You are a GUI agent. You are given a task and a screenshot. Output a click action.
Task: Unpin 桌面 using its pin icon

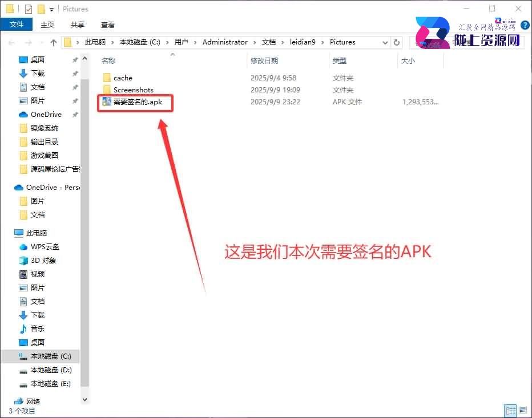pos(75,60)
